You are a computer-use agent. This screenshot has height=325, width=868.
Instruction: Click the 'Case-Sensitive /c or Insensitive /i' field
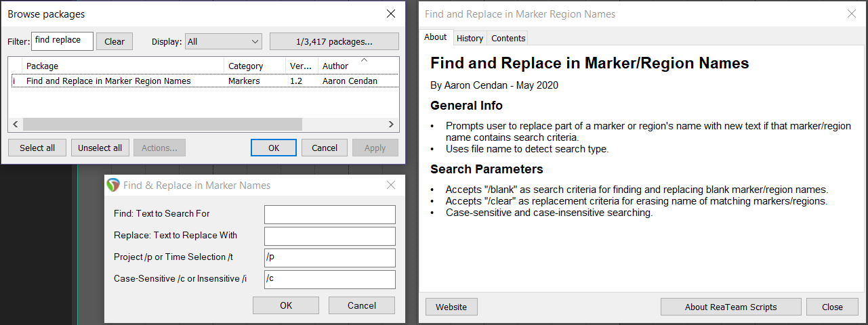pos(330,280)
